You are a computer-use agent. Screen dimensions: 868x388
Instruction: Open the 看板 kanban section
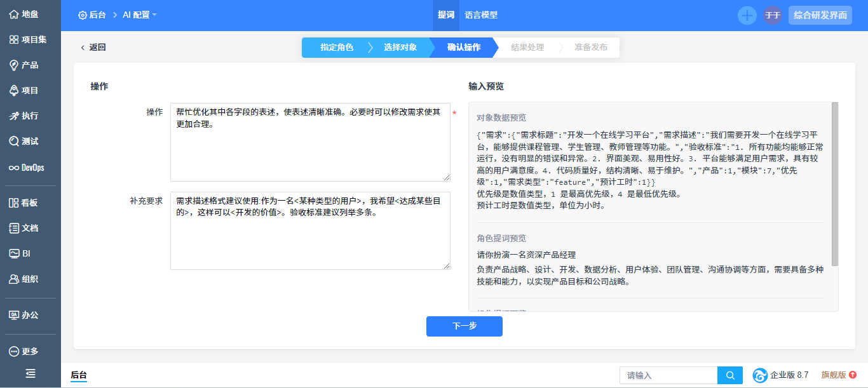[24, 203]
